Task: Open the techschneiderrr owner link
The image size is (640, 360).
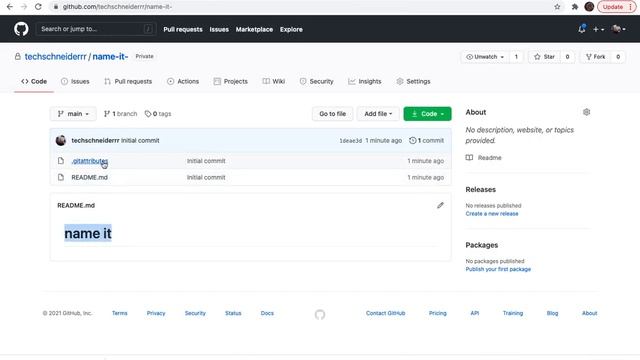Action: [x=56, y=57]
